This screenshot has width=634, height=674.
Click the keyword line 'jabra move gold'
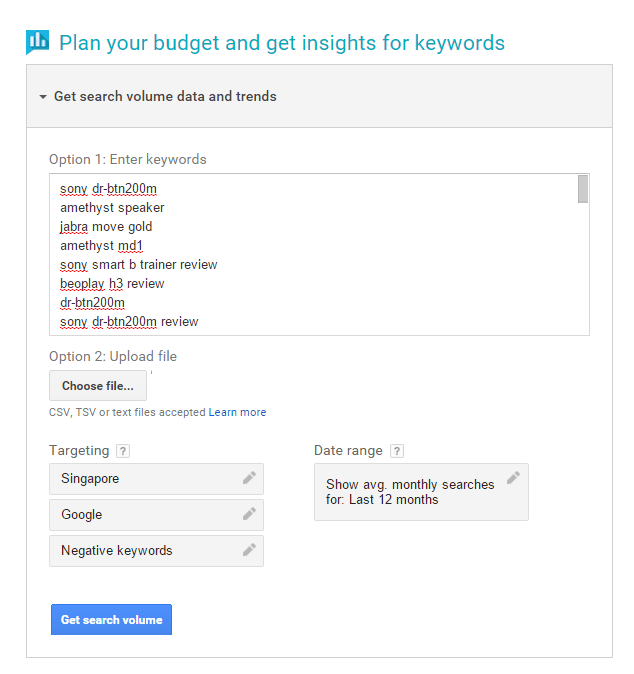(x=106, y=227)
